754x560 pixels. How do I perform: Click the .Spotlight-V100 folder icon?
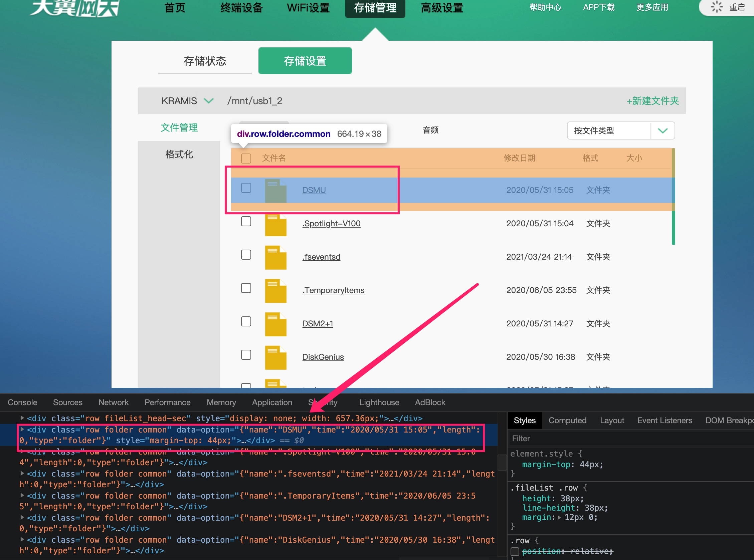[275, 224]
